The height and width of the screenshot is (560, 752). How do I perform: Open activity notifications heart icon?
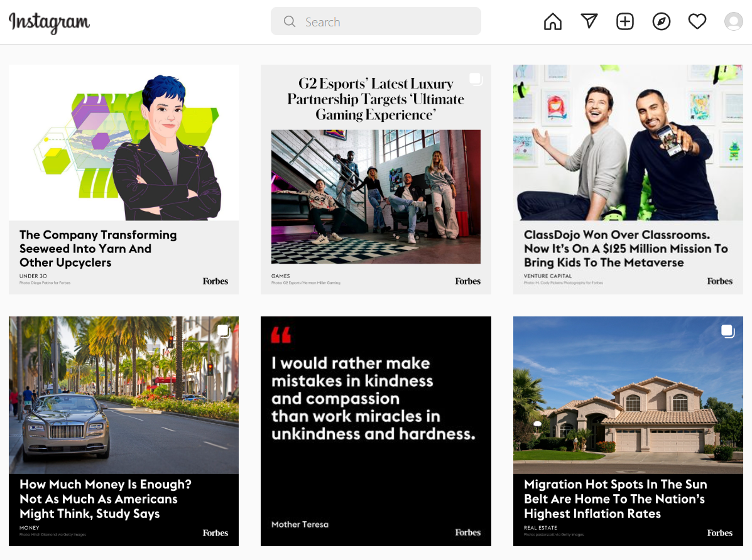[x=697, y=21]
